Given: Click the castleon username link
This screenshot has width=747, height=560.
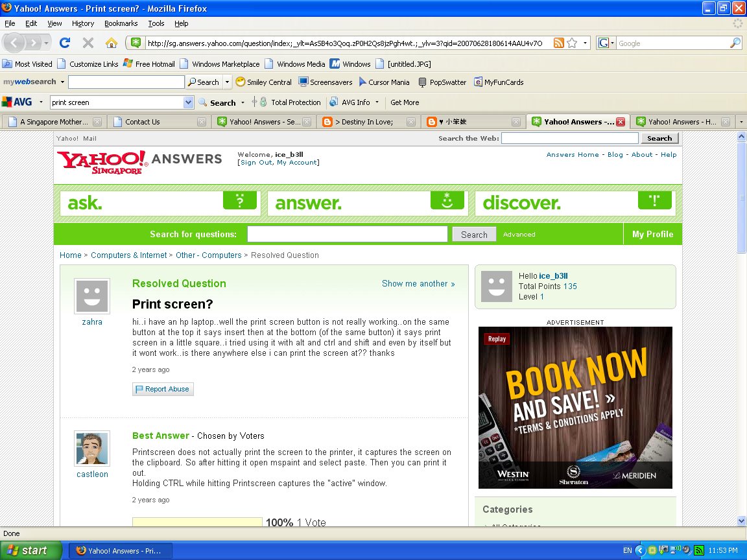Looking at the screenshot, I should pos(92,474).
